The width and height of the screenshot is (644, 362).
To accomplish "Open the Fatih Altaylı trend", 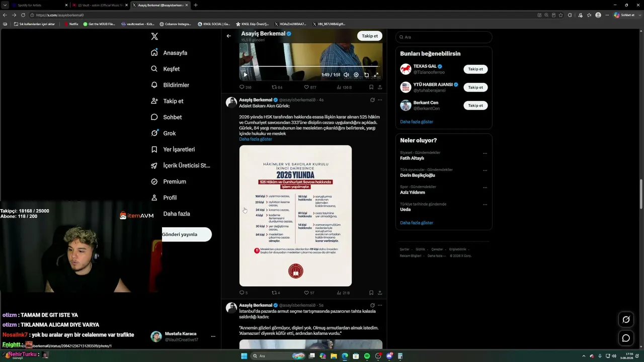I will click(412, 158).
